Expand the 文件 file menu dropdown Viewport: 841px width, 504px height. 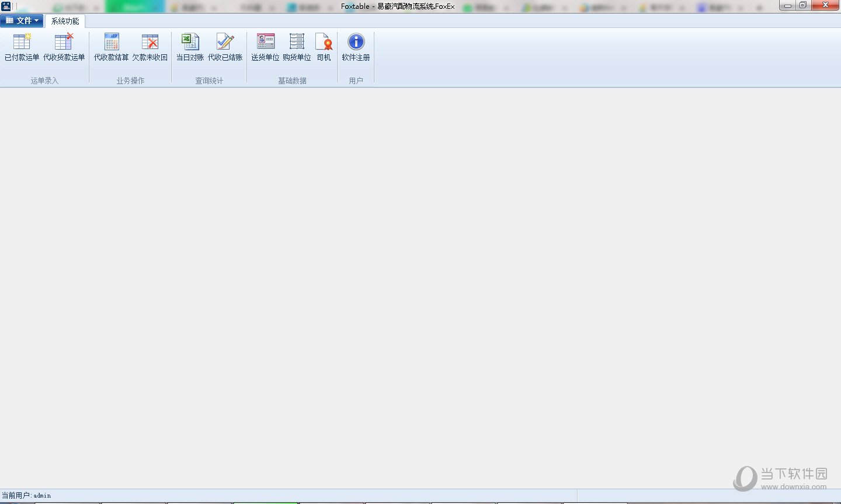tap(22, 20)
